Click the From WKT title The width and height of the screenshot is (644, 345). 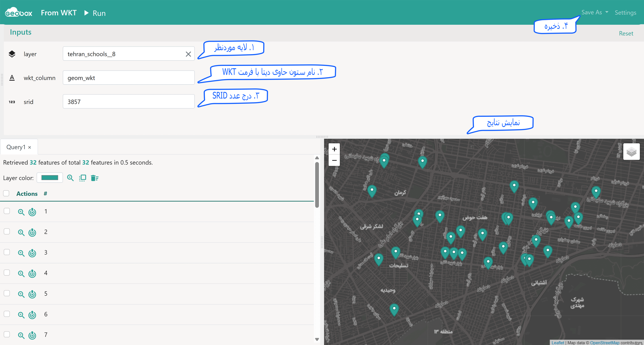tap(59, 13)
